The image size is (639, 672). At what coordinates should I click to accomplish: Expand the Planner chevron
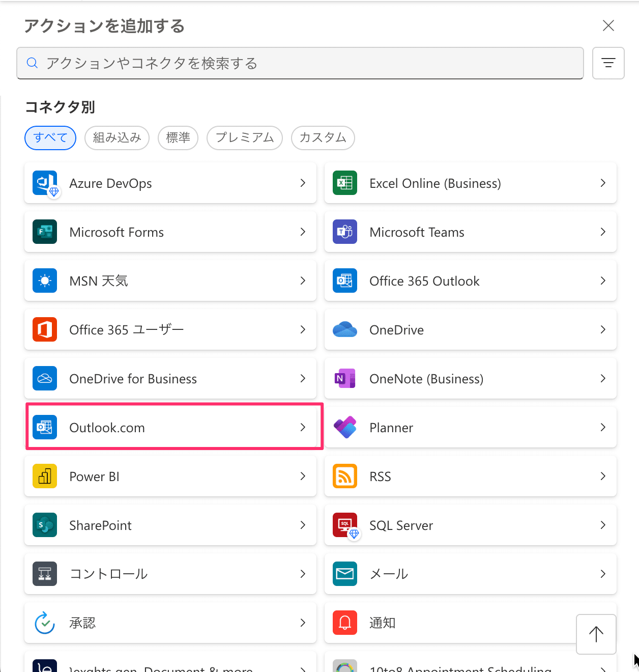[603, 428]
